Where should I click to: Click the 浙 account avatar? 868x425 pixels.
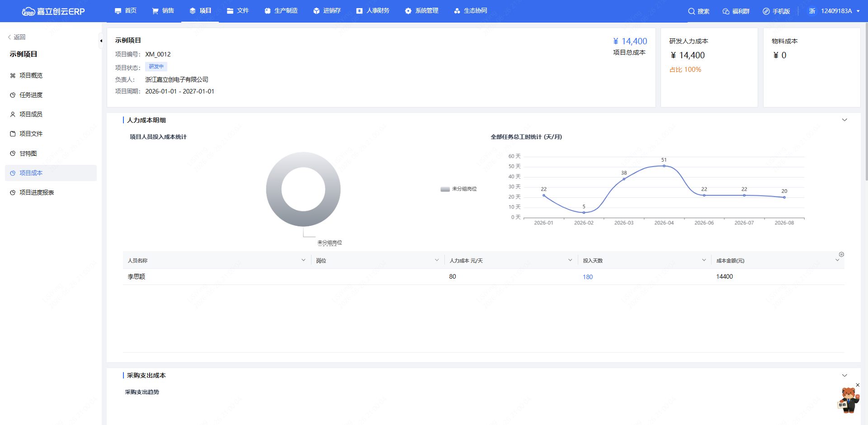812,11
